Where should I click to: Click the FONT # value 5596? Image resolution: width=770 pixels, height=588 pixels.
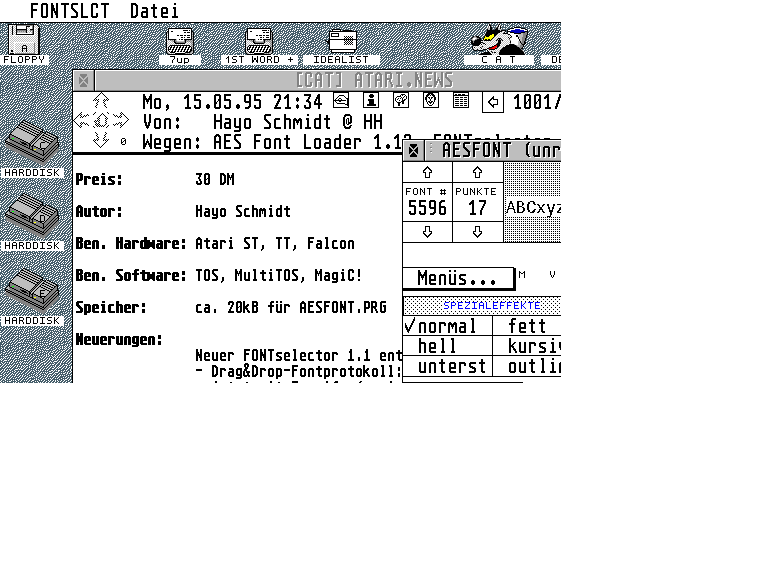[427, 208]
